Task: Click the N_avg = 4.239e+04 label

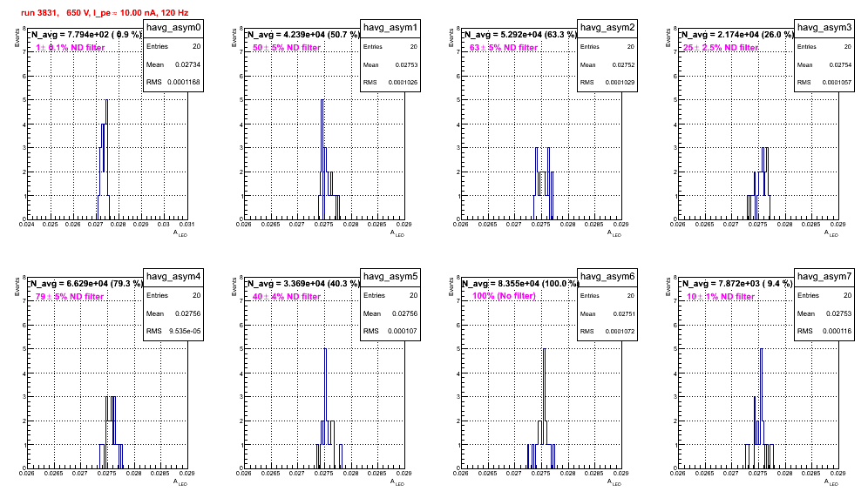Action: pyautogui.click(x=302, y=35)
